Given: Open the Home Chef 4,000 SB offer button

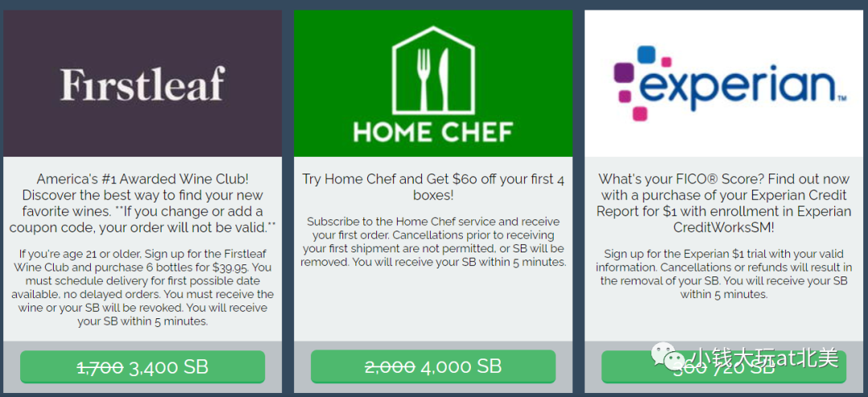Looking at the screenshot, I should (x=433, y=366).
